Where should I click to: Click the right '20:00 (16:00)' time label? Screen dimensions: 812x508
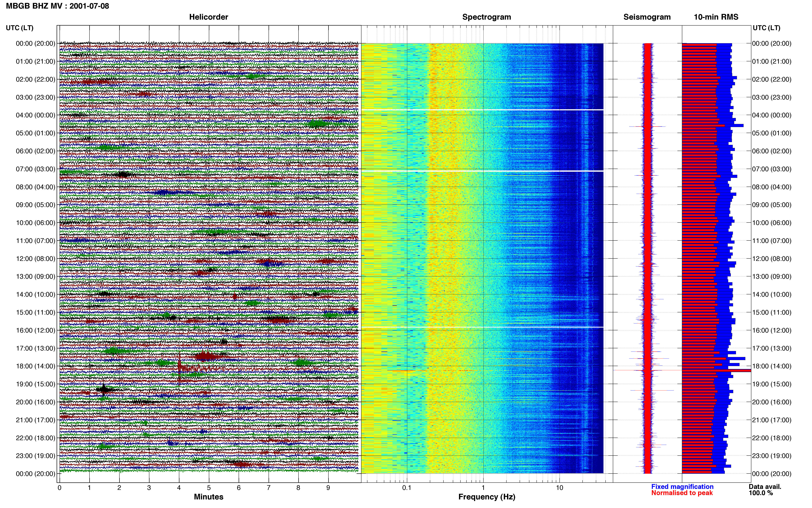click(772, 402)
